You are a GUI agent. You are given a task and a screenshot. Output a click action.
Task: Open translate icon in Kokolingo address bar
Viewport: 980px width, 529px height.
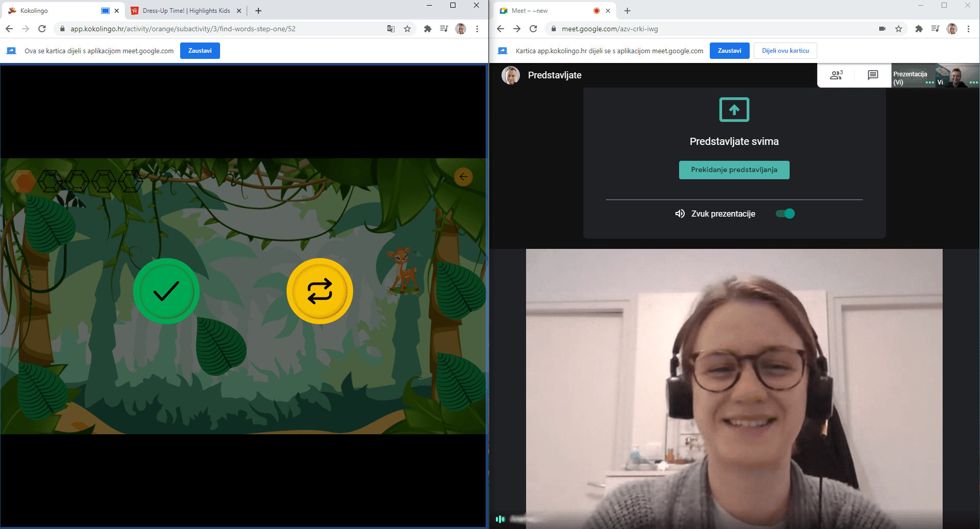click(391, 29)
